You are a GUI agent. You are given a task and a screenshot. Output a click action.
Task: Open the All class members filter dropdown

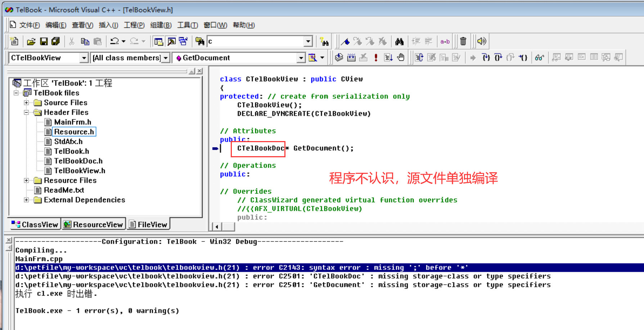click(x=166, y=58)
